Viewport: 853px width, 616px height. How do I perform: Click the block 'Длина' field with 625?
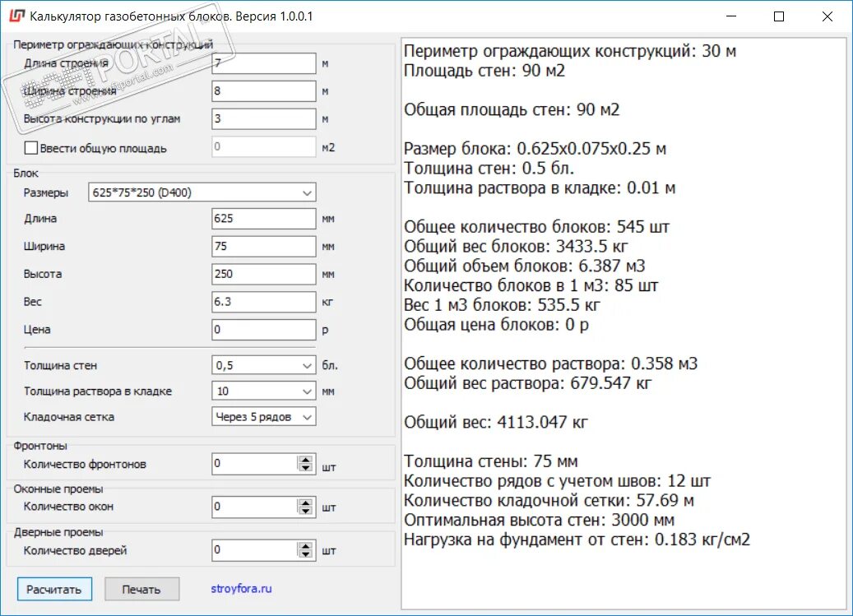coord(264,219)
